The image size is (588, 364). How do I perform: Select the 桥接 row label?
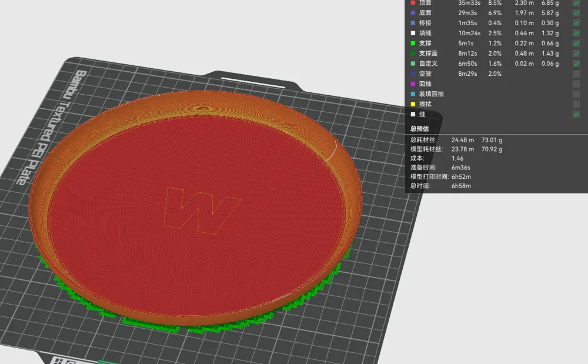pyautogui.click(x=425, y=23)
